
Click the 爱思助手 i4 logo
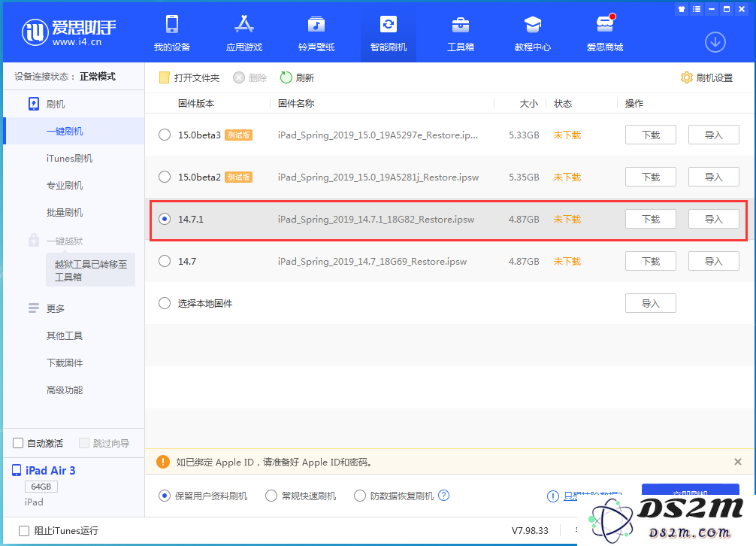(x=68, y=32)
